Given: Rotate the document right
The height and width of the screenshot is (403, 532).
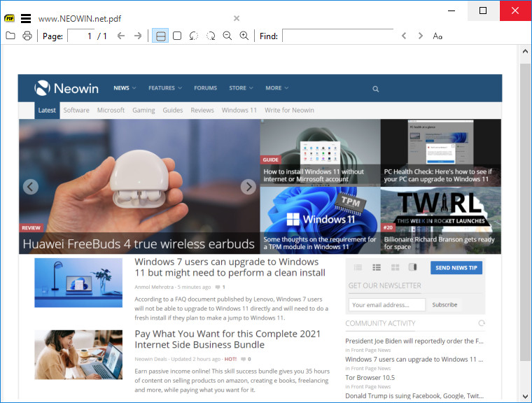Looking at the screenshot, I should click(211, 36).
